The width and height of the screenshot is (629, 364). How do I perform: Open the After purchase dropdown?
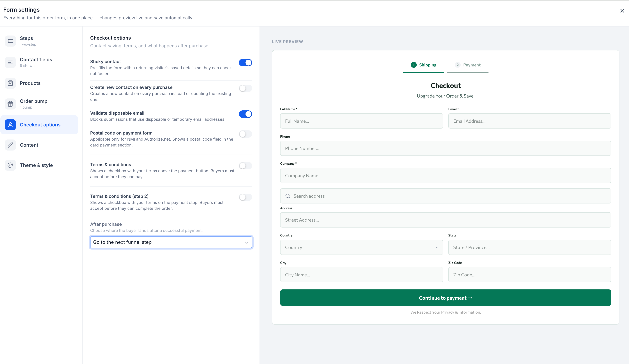click(x=171, y=242)
